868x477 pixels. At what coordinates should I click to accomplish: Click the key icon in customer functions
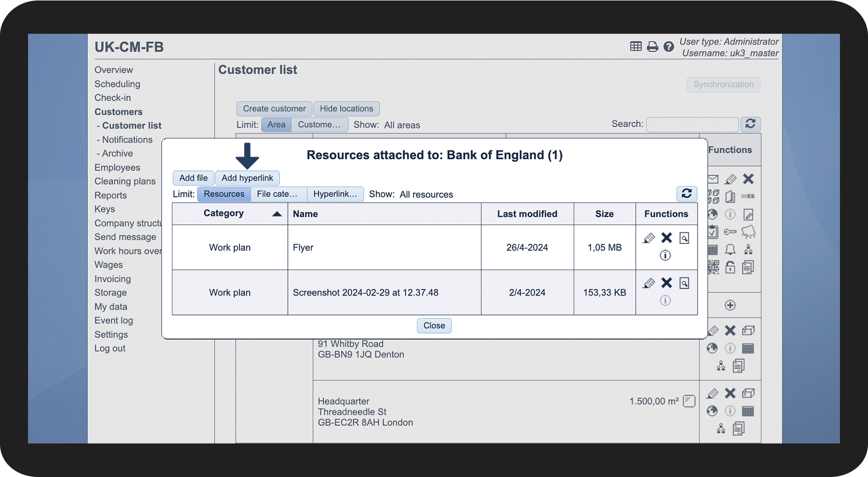pyautogui.click(x=730, y=232)
